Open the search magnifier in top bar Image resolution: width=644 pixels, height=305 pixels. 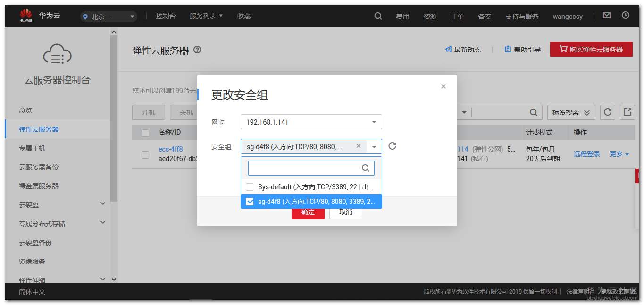click(x=378, y=16)
